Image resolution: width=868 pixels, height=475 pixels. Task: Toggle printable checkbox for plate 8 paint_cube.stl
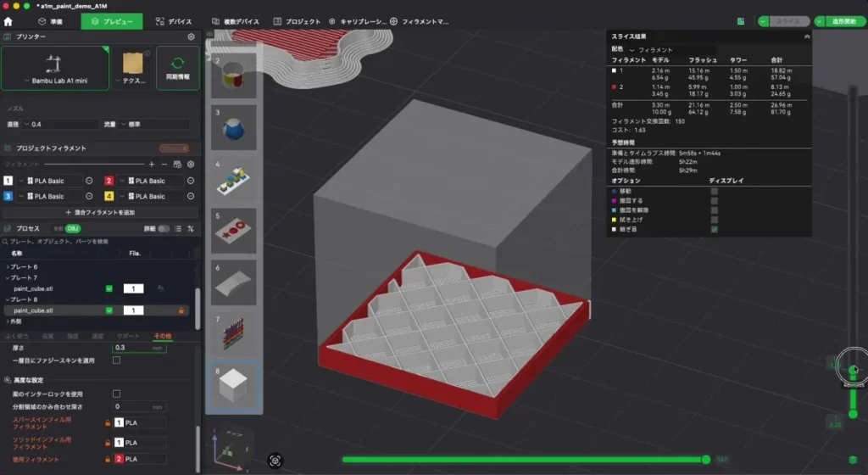(x=109, y=310)
